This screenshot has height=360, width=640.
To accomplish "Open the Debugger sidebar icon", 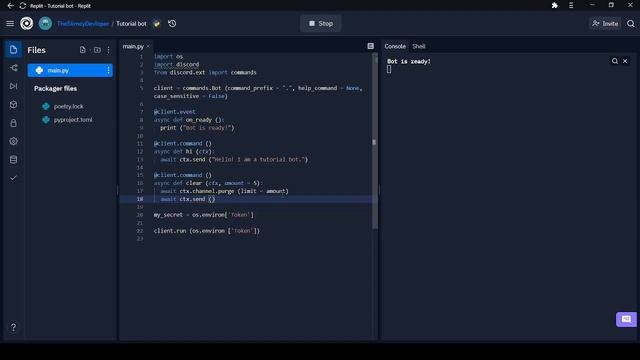I will point(13,86).
